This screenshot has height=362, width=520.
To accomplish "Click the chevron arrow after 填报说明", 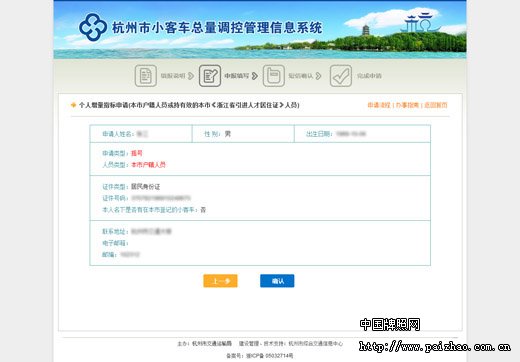I will [191, 76].
